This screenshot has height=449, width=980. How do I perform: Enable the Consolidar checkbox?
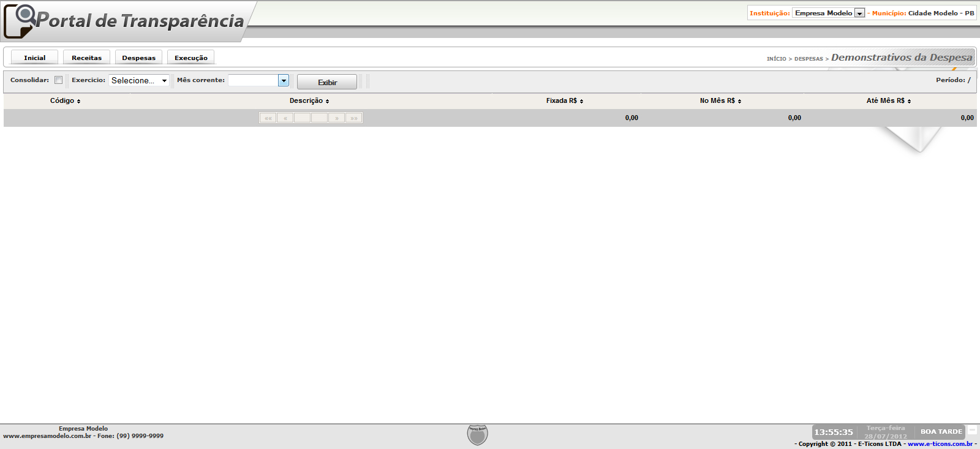59,80
